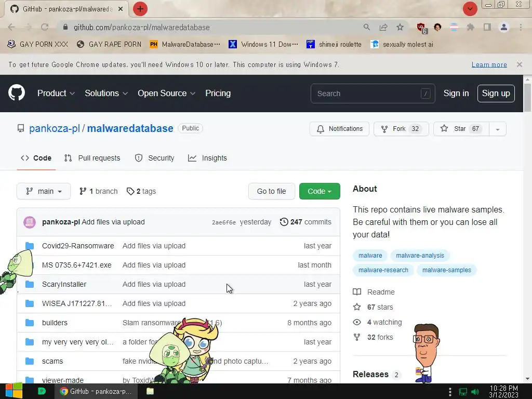Open Chrome three-dot menu
Screen dimensions: 532x399
(521, 27)
